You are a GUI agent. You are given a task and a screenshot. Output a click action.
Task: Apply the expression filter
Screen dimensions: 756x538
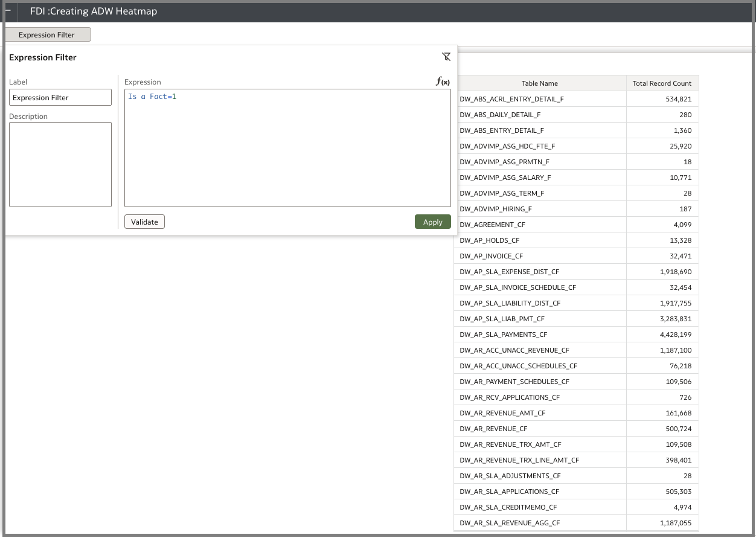432,222
